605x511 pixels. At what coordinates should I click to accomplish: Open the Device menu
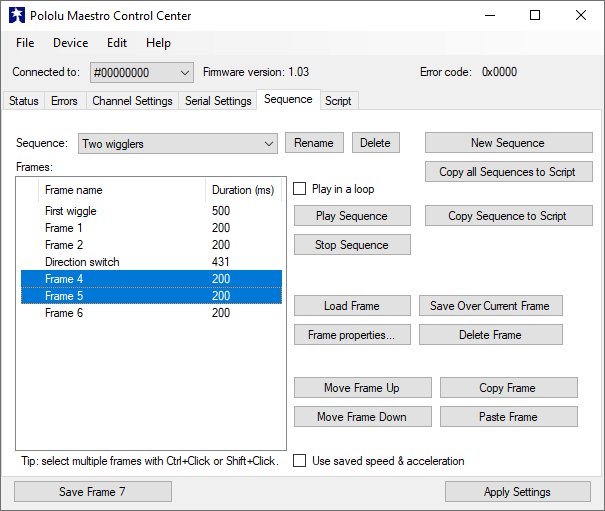click(x=70, y=43)
